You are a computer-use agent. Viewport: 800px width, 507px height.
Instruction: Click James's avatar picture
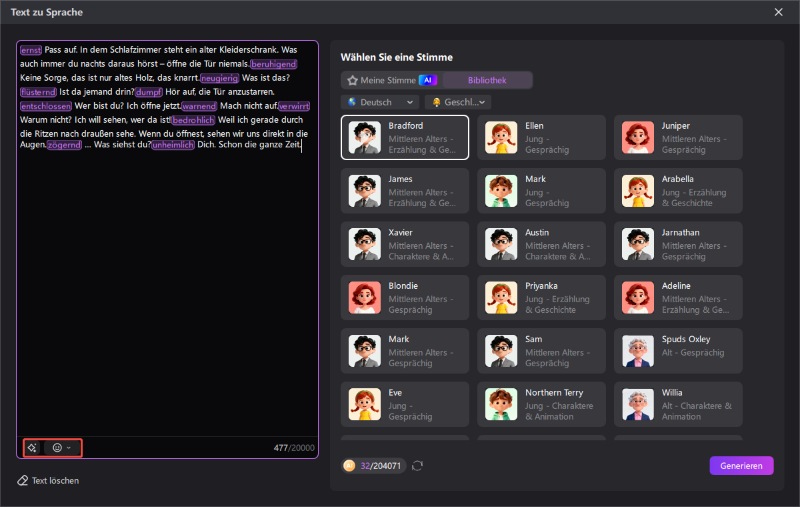[365, 191]
